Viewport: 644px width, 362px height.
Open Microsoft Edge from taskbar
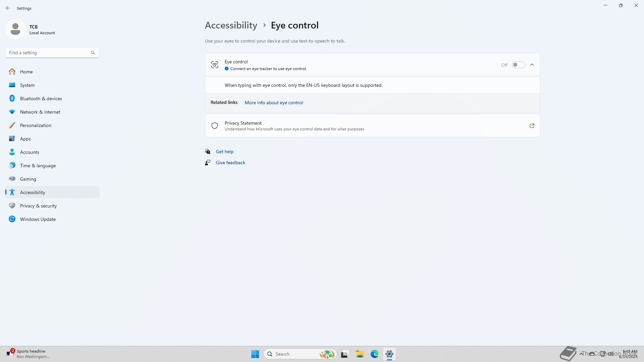[374, 354]
